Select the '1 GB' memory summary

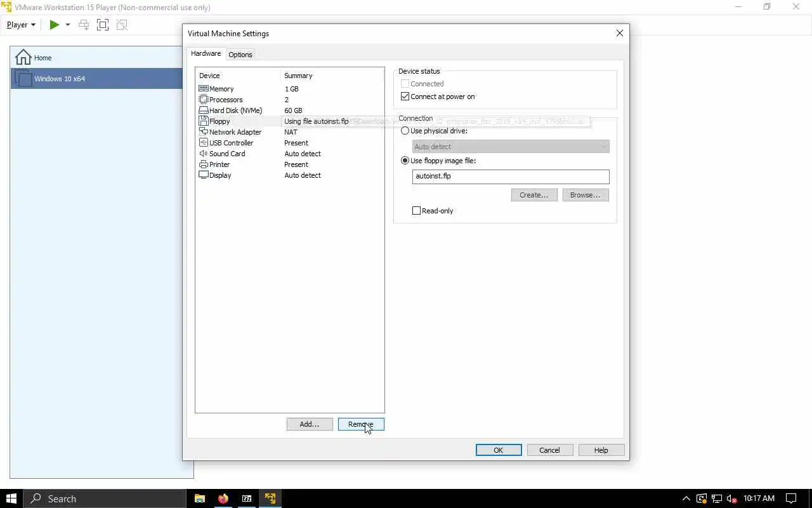pyautogui.click(x=291, y=89)
